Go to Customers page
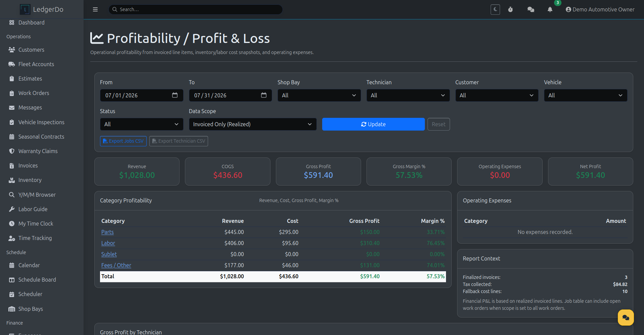 click(x=31, y=50)
